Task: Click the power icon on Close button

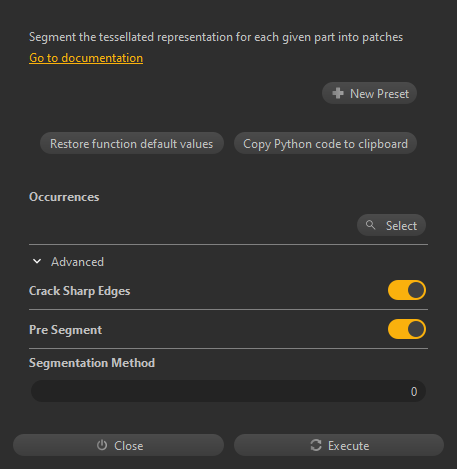Action: [102, 445]
